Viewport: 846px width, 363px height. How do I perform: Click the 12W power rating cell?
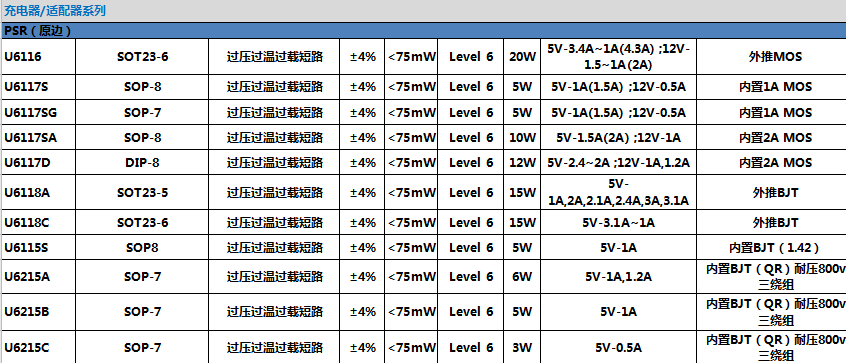point(522,162)
